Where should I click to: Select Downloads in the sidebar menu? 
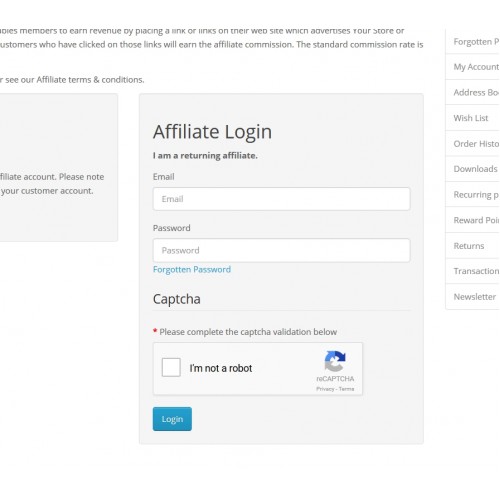tap(472, 169)
